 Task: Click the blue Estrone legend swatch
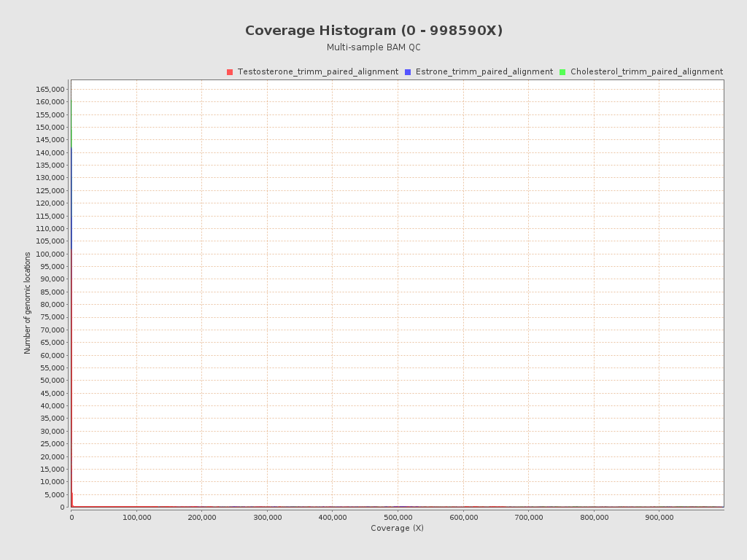tap(408, 72)
